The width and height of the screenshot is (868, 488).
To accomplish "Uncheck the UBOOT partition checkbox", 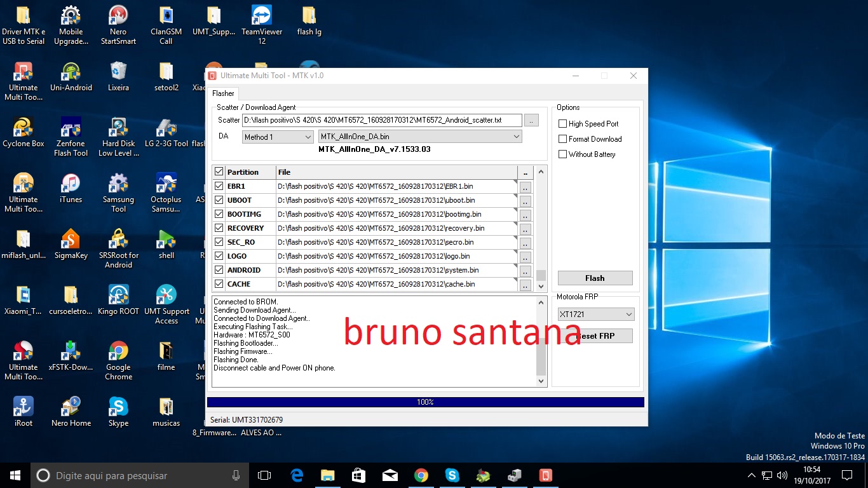I will (x=219, y=200).
